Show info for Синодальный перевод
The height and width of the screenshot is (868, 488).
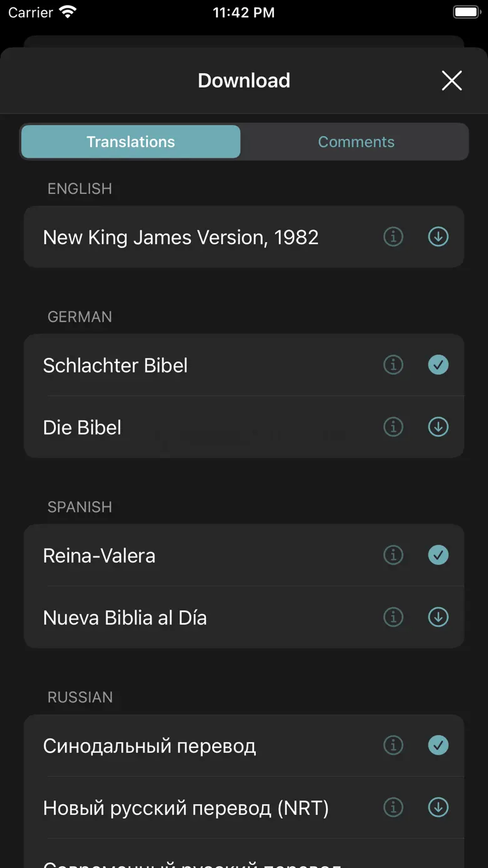coord(393,745)
